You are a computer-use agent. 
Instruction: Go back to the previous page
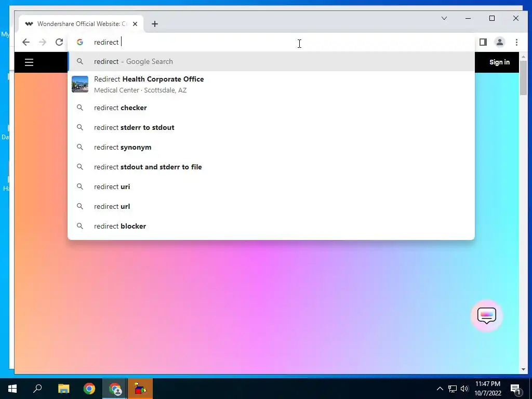click(x=26, y=42)
